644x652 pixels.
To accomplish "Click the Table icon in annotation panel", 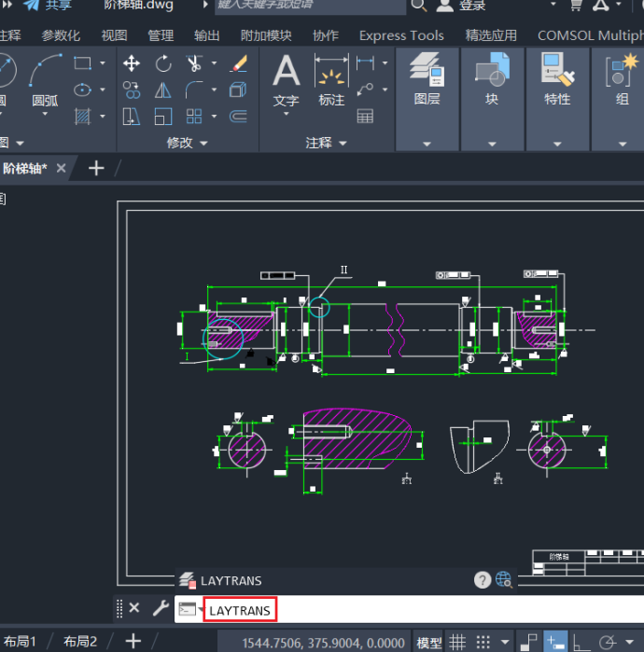I will (365, 117).
